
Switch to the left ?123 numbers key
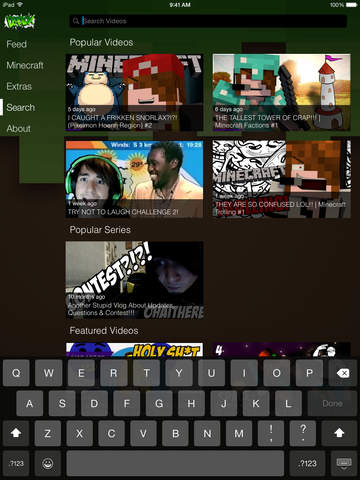(16, 463)
